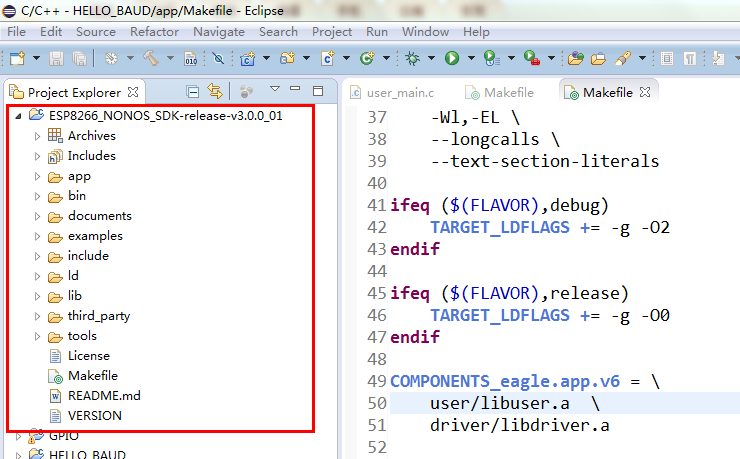Toggle Link with Editor in Project Explorer
The height and width of the screenshot is (459, 740).
[215, 92]
